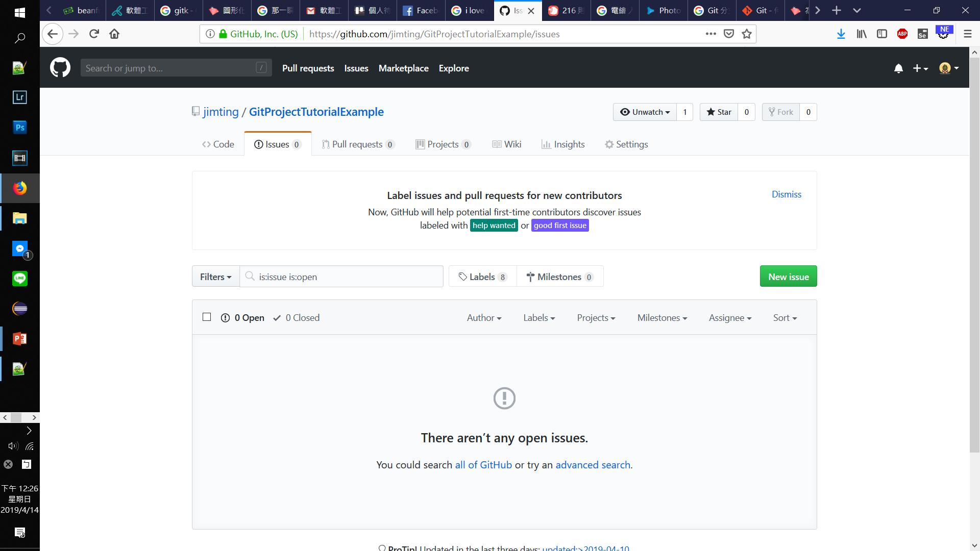
Task: Open the Insights tab
Action: 563,144
